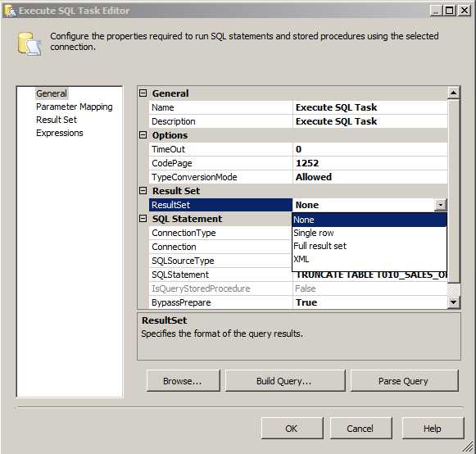This screenshot has height=454, width=476.
Task: Confirm the dialog with OK
Action: click(x=292, y=429)
